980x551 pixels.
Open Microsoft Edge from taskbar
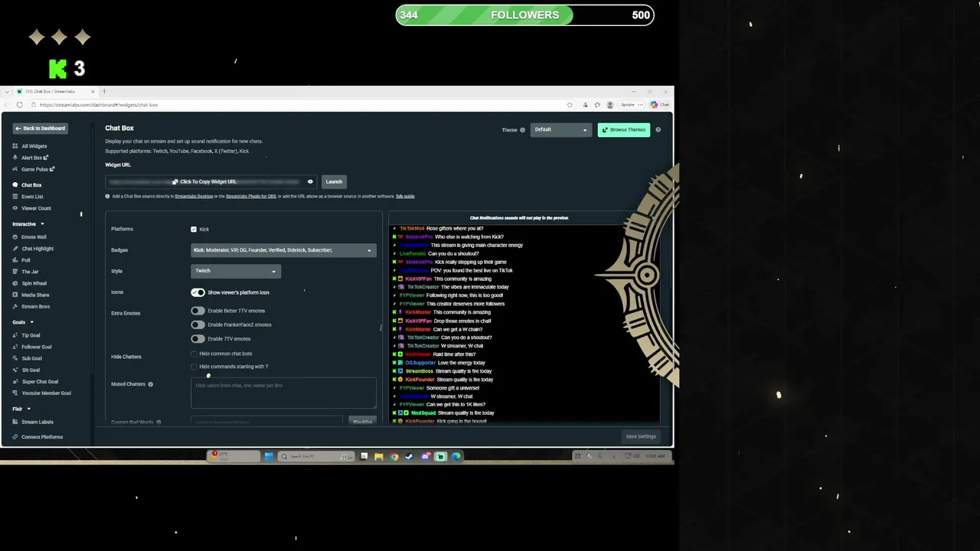(456, 457)
